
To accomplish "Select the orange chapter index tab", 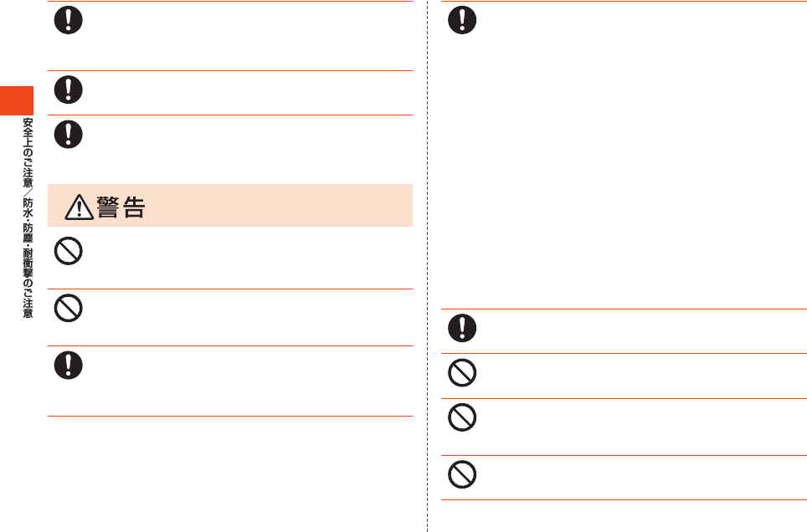I will [x=17, y=100].
